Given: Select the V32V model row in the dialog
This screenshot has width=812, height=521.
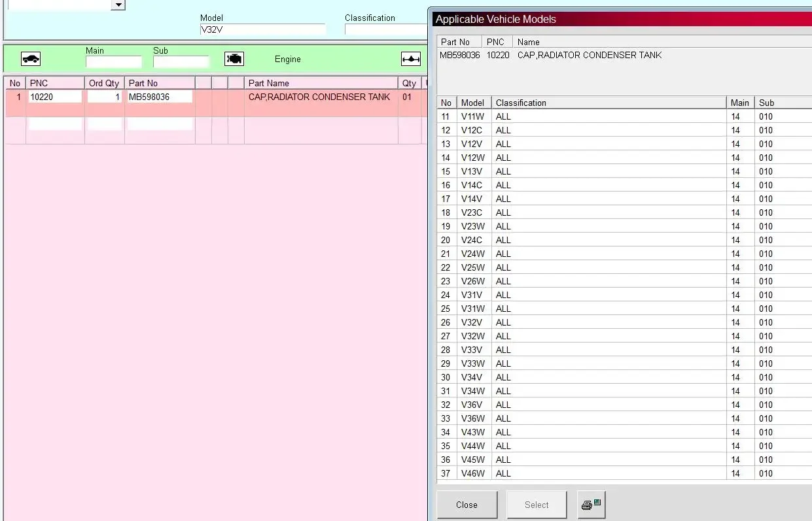Looking at the screenshot, I should coord(624,322).
